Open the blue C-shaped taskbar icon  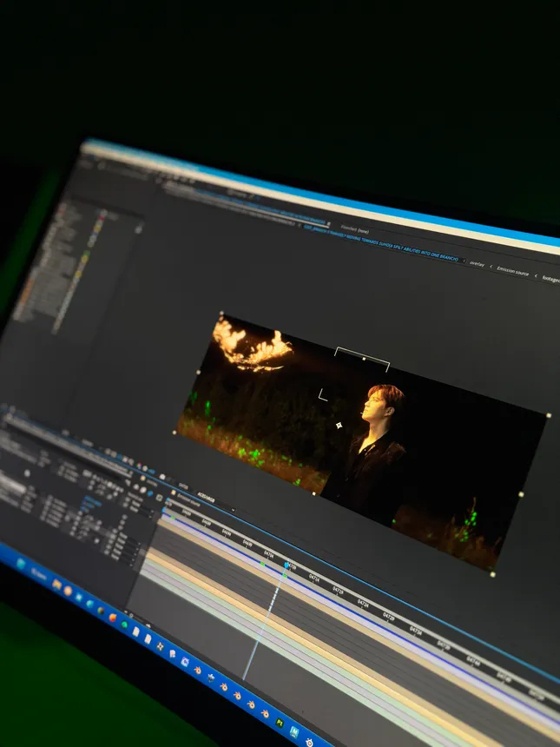coord(185,662)
